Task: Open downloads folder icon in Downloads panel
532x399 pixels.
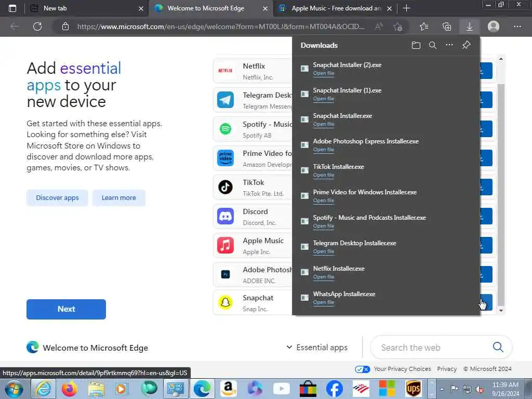Action: (x=416, y=45)
